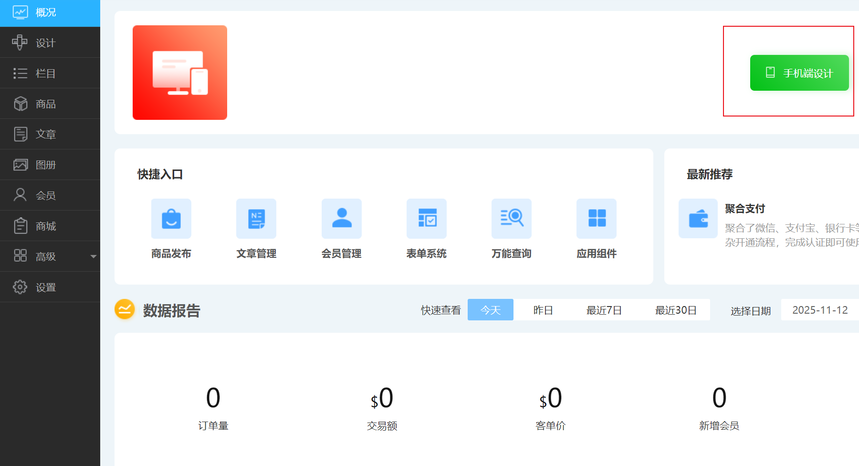
Task: Go to 设计 in the sidebar
Action: coord(45,43)
